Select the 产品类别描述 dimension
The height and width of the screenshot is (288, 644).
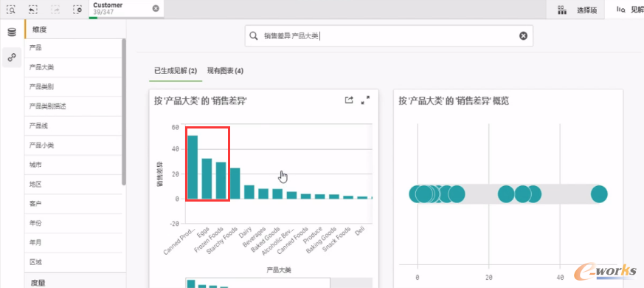74,106
